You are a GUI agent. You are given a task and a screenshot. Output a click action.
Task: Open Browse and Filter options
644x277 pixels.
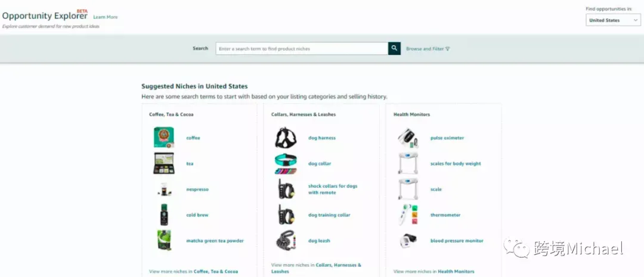[x=428, y=48]
